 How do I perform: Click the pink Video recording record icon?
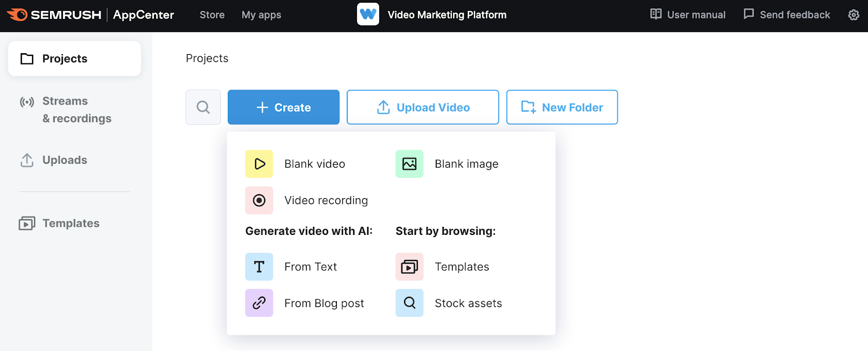(259, 201)
